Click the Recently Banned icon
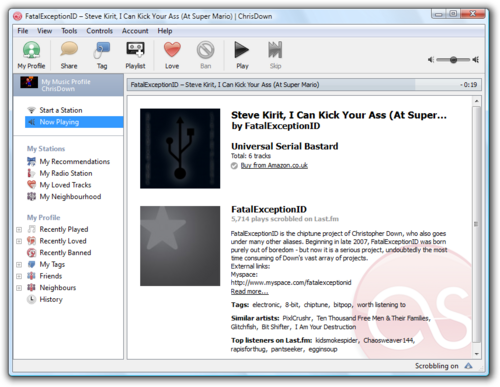Viewport: 500px width, 387px height. click(x=31, y=252)
